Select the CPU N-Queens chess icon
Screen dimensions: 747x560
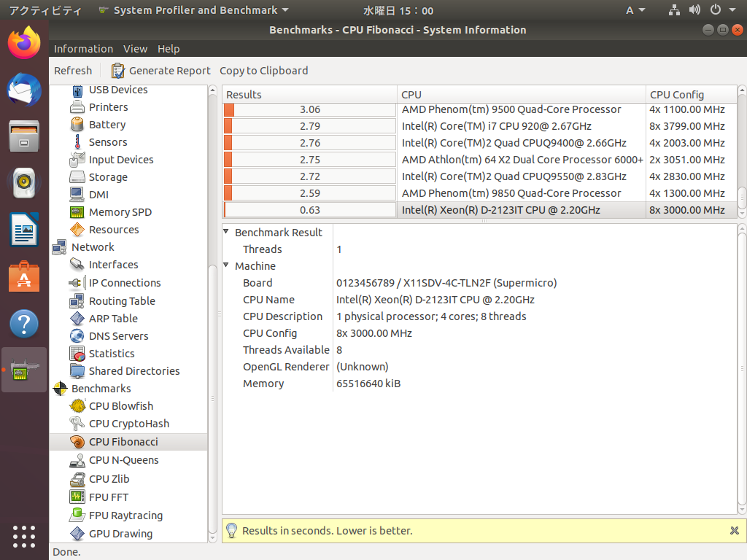pyautogui.click(x=77, y=461)
